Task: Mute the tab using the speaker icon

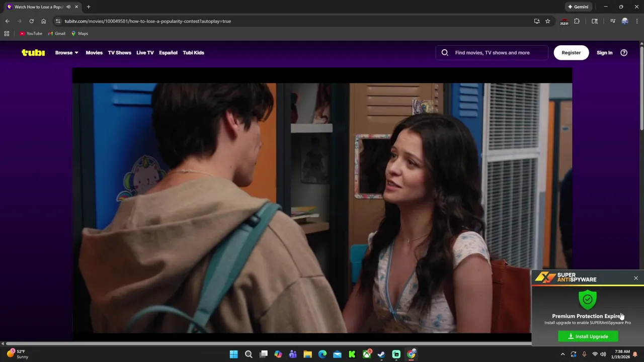Action: point(68,7)
